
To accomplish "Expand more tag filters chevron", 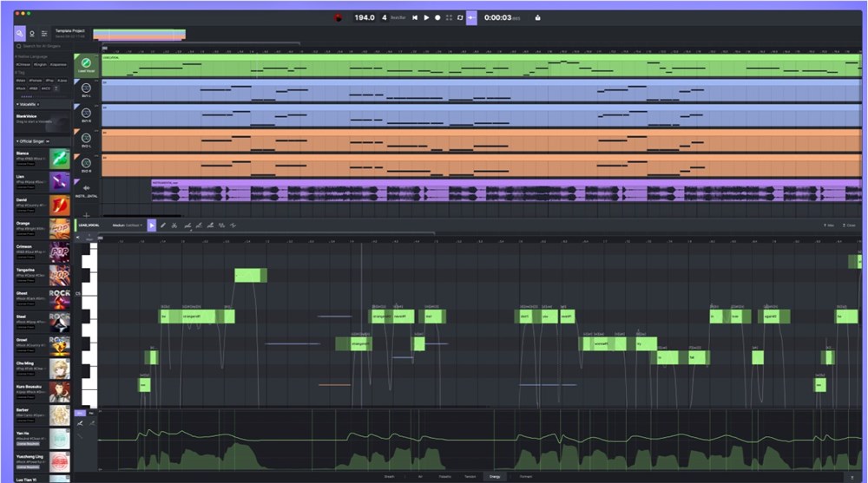I will coord(56,88).
